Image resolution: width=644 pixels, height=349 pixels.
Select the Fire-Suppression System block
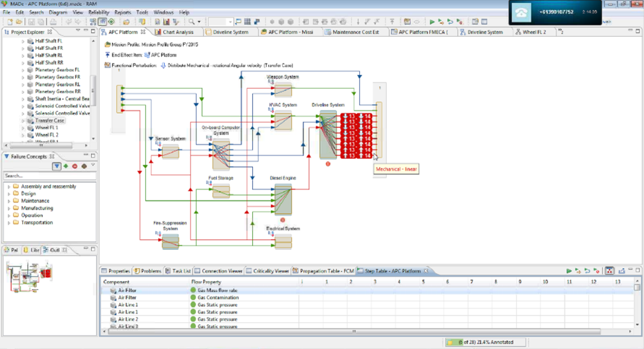[171, 241]
